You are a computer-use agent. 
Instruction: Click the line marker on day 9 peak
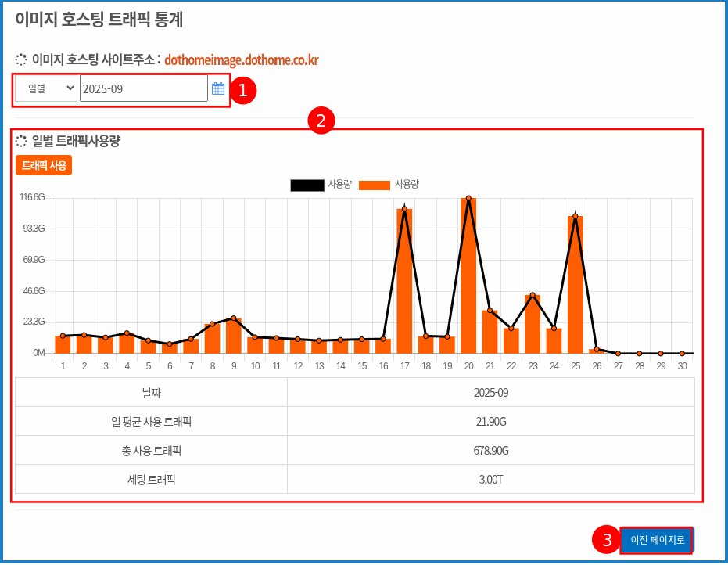click(234, 319)
